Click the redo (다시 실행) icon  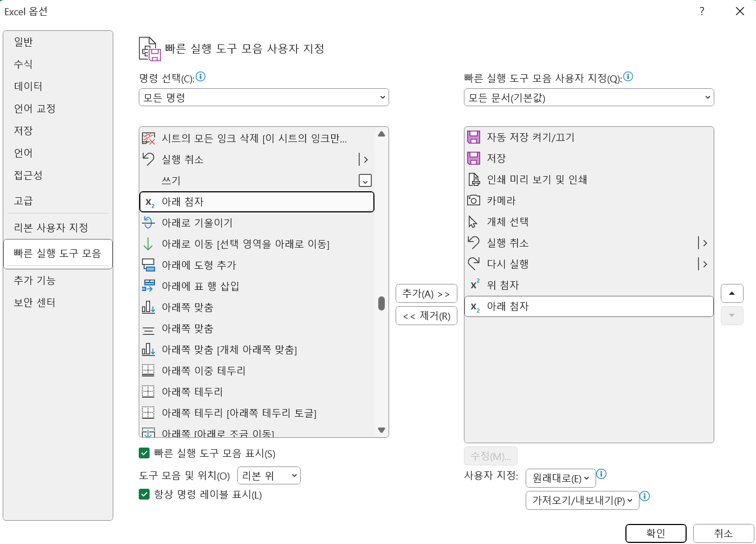point(474,264)
